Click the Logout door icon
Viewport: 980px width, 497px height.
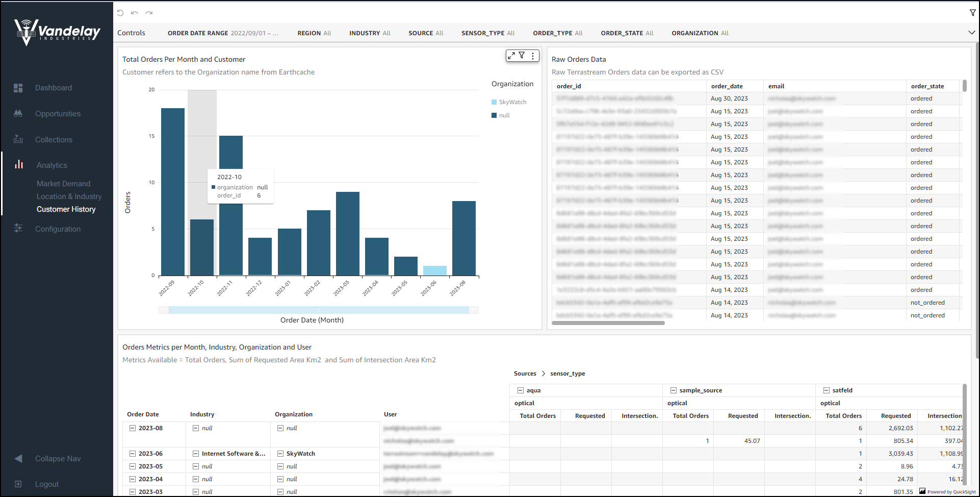(x=18, y=484)
